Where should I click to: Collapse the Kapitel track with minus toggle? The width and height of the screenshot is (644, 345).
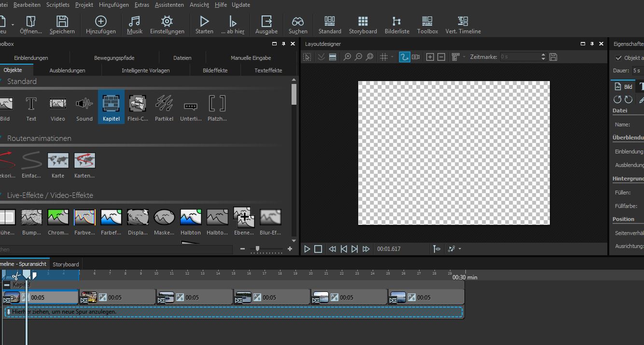pyautogui.click(x=7, y=285)
